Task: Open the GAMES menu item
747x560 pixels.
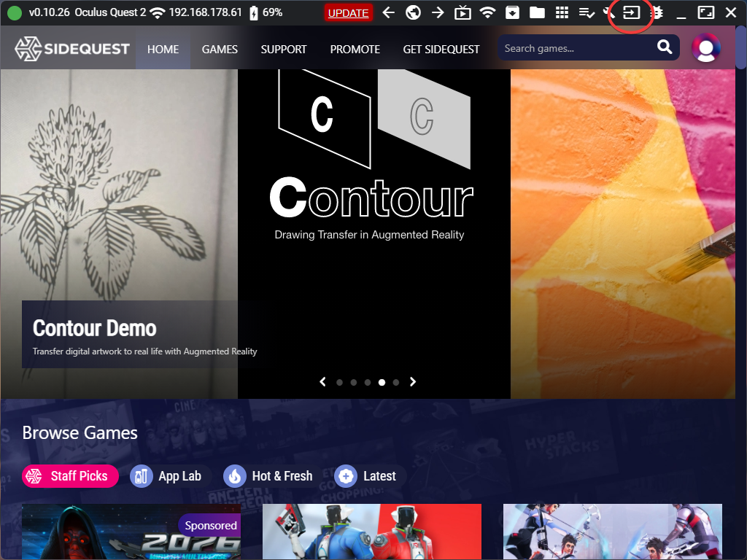Action: point(220,49)
